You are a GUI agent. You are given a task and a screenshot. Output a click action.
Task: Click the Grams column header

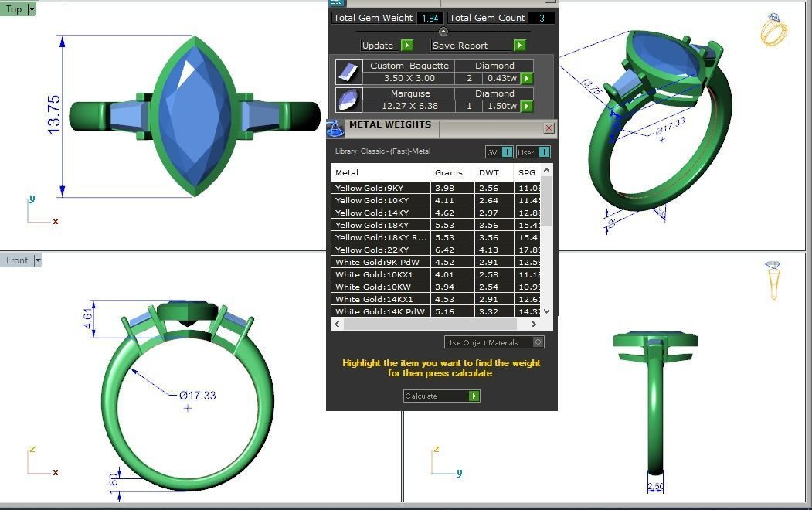pyautogui.click(x=452, y=172)
